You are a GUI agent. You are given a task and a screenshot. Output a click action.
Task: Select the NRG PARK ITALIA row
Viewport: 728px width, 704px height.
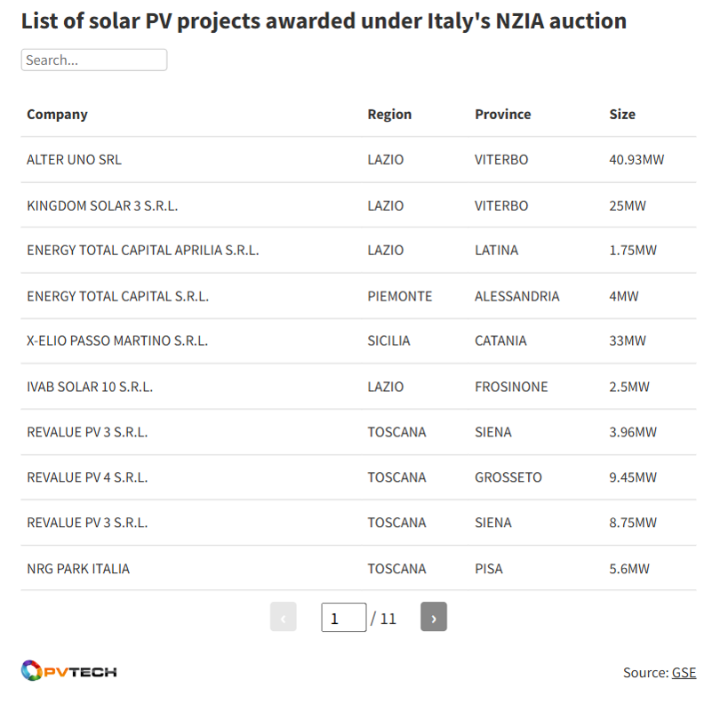click(x=78, y=569)
